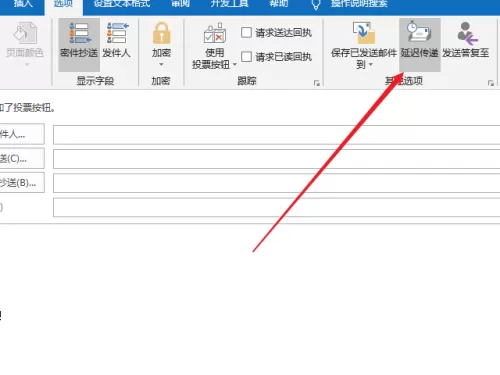Expand the 加密 dropdown arrow
This screenshot has height=375, width=500.
coord(161,64)
